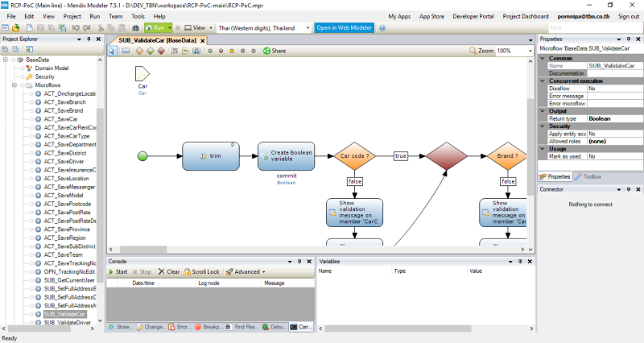Image resolution: width=644 pixels, height=343 pixels.
Task: Select the green start event tool
Action: click(210, 51)
